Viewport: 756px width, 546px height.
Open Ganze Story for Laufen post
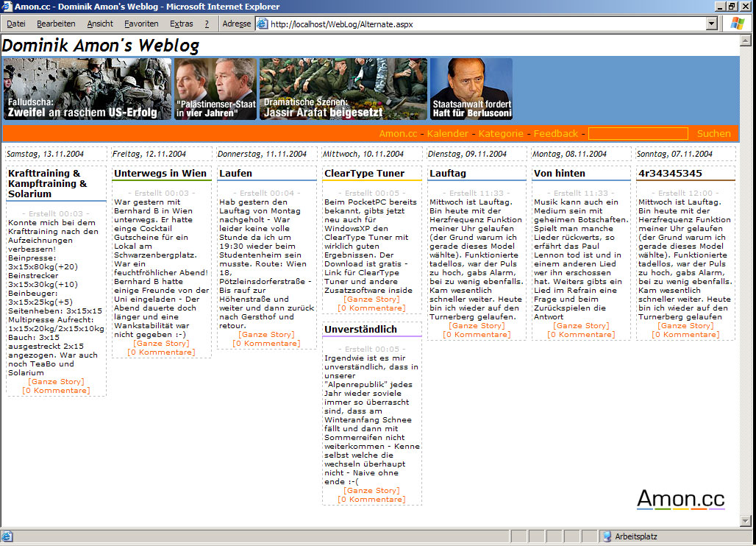(267, 334)
